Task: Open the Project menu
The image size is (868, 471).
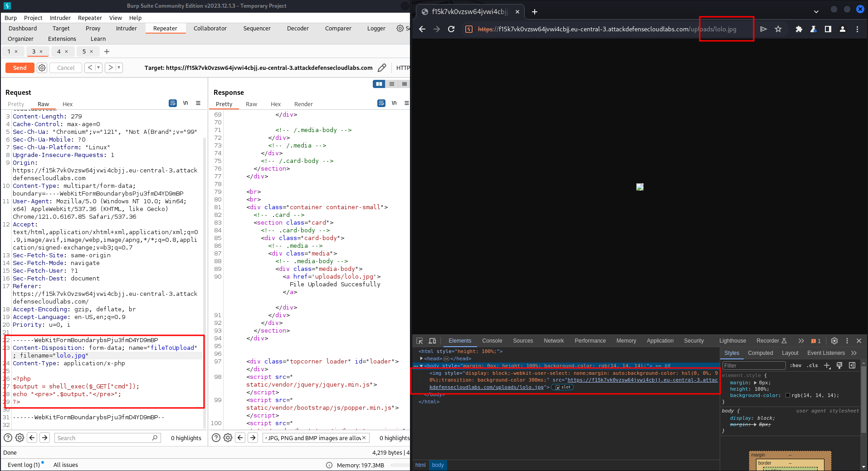Action: (x=33, y=18)
